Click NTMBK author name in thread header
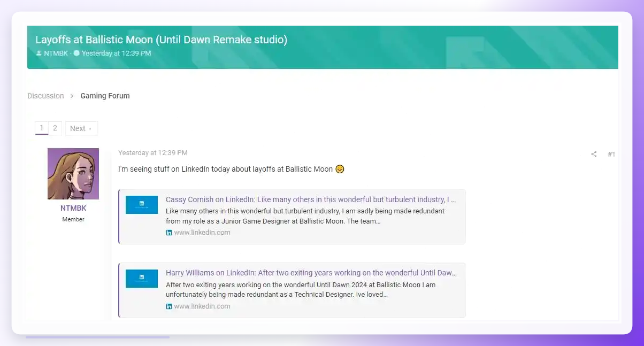This screenshot has height=346, width=644. click(x=56, y=53)
